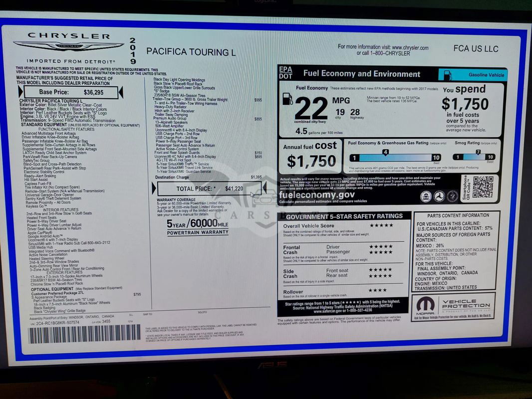
Task: Click the black triangle left of Base Price
Action: [x=20, y=92]
